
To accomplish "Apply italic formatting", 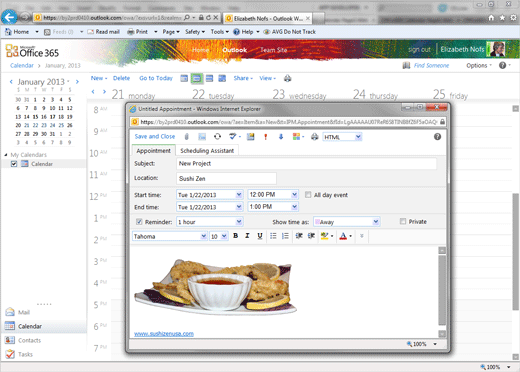I will pos(247,236).
